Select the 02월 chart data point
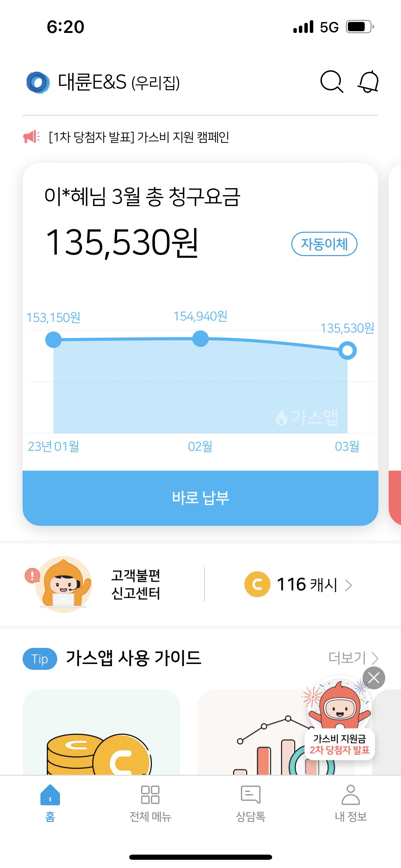The height and width of the screenshot is (868, 401). (200, 339)
